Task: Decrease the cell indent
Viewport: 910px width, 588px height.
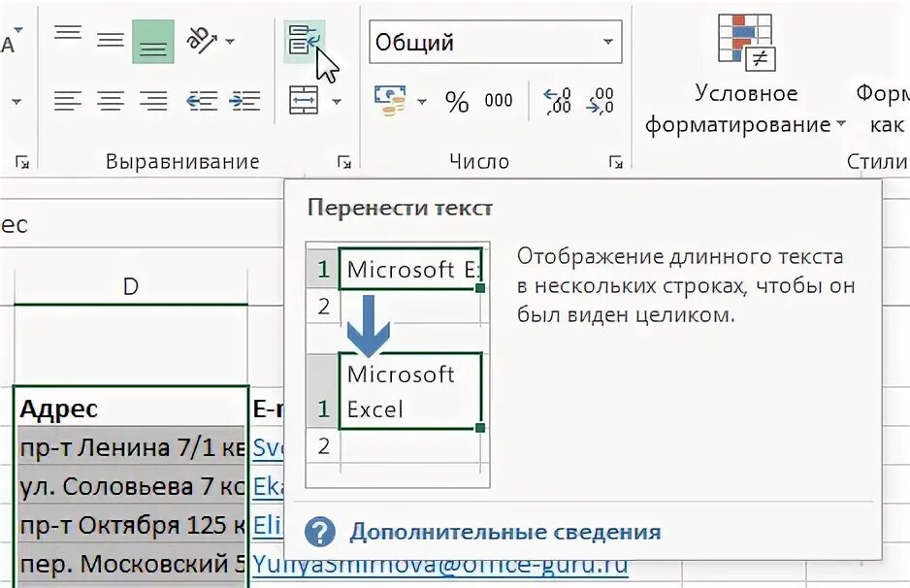Action: pyautogui.click(x=202, y=101)
